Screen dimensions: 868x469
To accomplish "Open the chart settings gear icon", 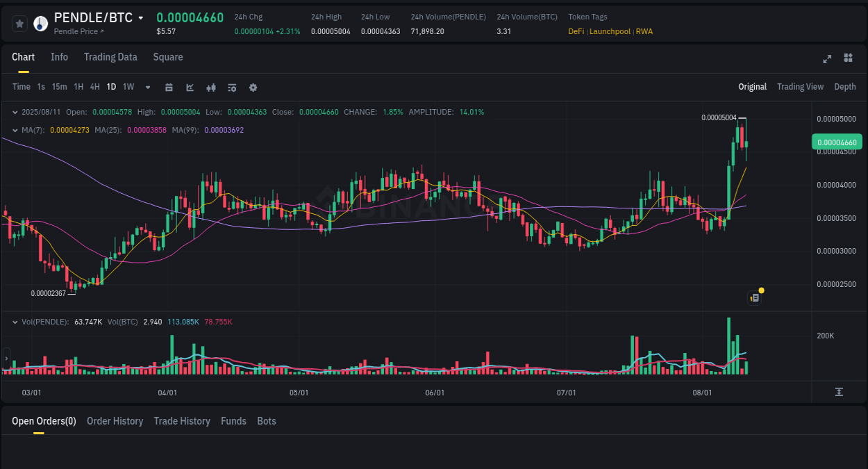I will click(253, 87).
